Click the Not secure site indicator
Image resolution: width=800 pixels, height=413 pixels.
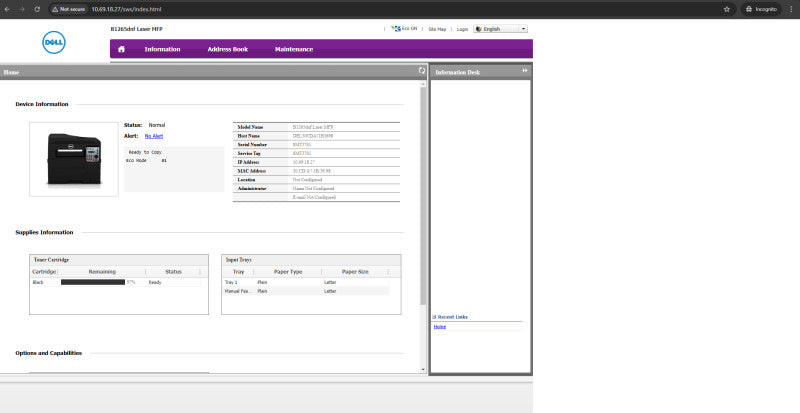[x=68, y=9]
